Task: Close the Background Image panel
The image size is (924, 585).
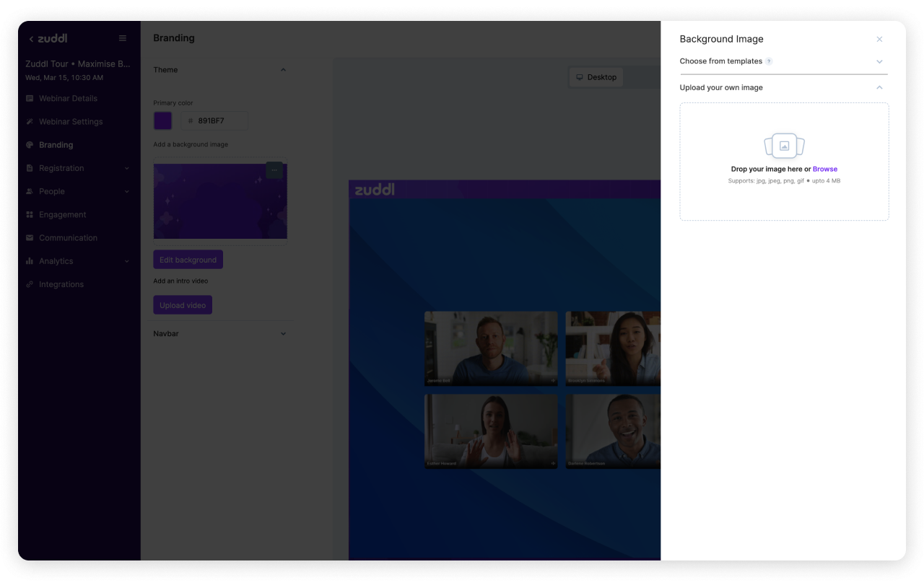Action: (x=879, y=39)
